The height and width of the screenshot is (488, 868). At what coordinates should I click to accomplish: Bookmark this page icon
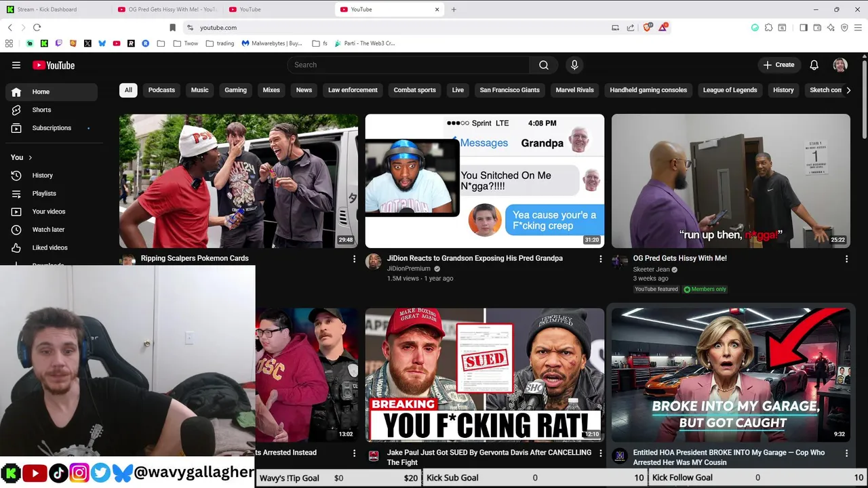(x=172, y=27)
